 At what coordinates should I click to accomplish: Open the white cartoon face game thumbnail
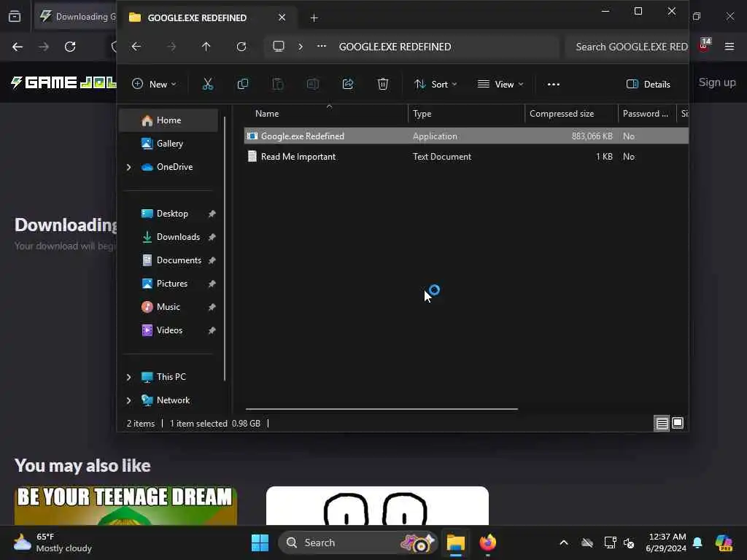pos(377,505)
